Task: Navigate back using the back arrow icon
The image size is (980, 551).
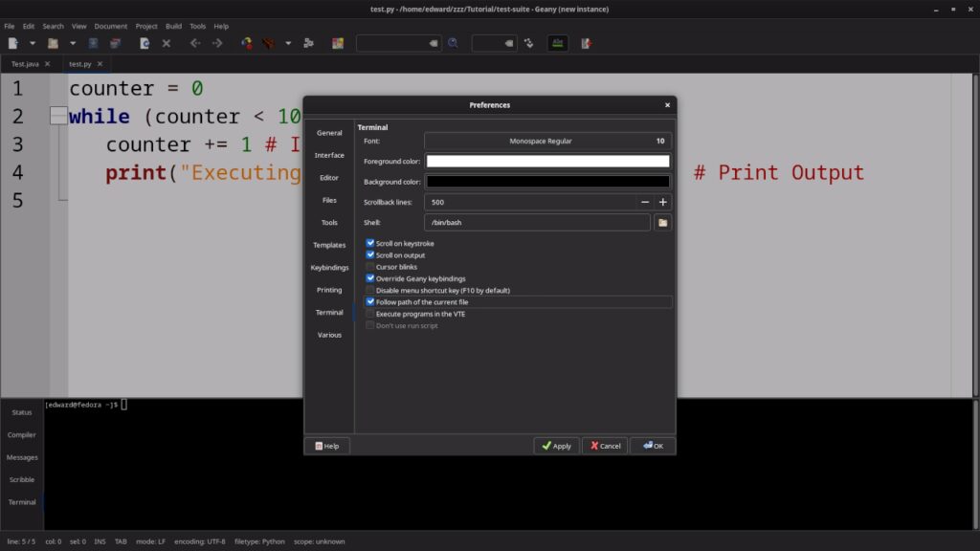Action: pos(196,43)
